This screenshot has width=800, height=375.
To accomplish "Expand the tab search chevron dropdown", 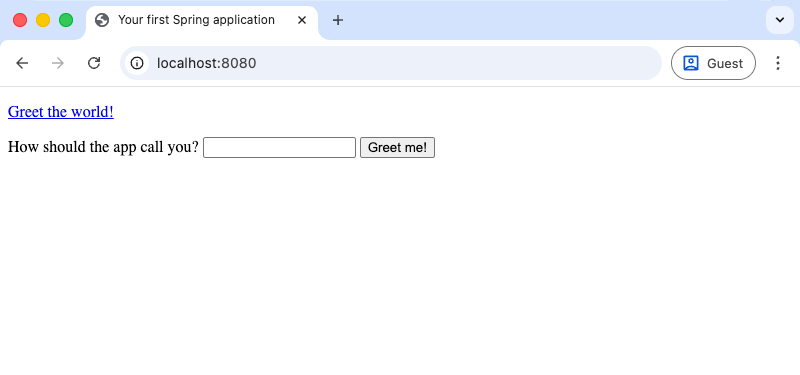I will click(780, 20).
